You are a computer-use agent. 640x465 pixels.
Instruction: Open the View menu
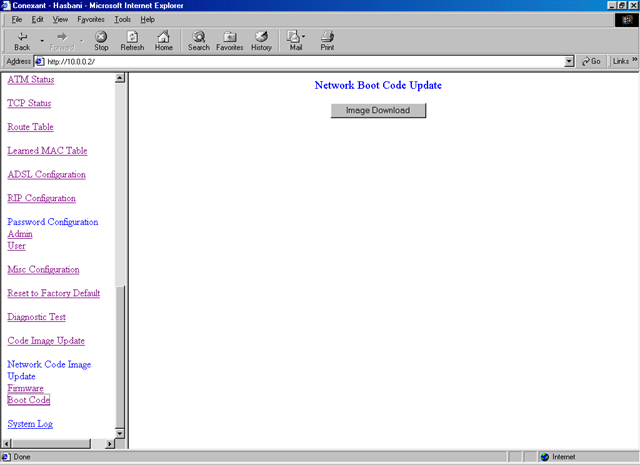pyautogui.click(x=60, y=19)
